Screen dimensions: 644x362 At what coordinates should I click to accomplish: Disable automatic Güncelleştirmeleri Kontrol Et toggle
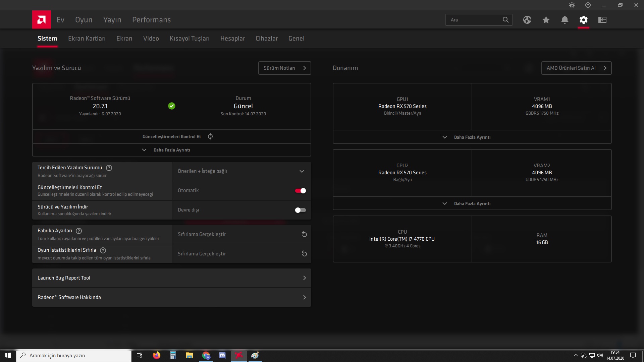[x=300, y=191]
